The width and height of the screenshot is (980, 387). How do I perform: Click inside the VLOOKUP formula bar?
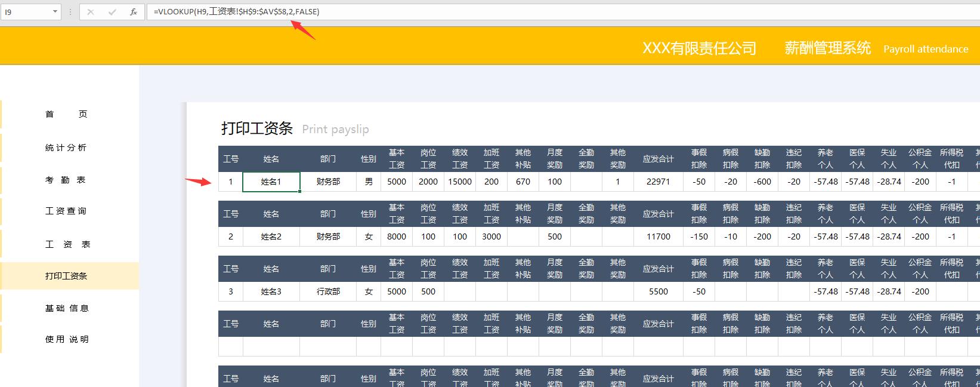pos(563,12)
